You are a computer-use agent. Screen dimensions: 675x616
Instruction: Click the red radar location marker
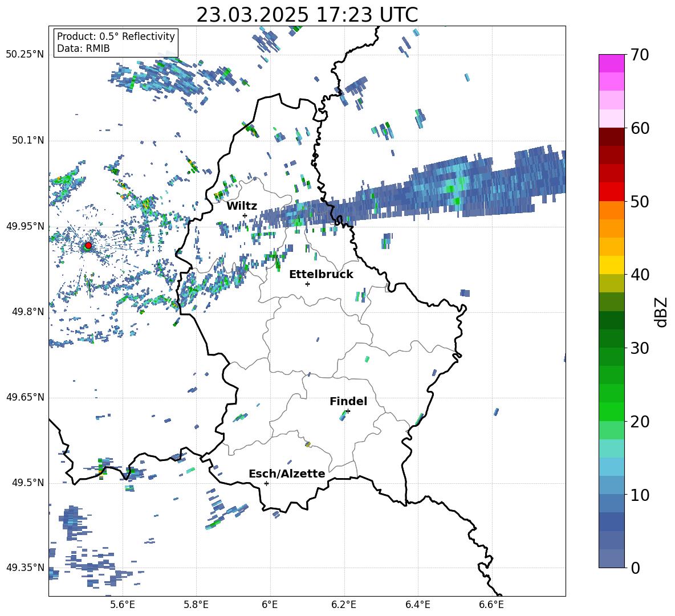pyautogui.click(x=88, y=246)
